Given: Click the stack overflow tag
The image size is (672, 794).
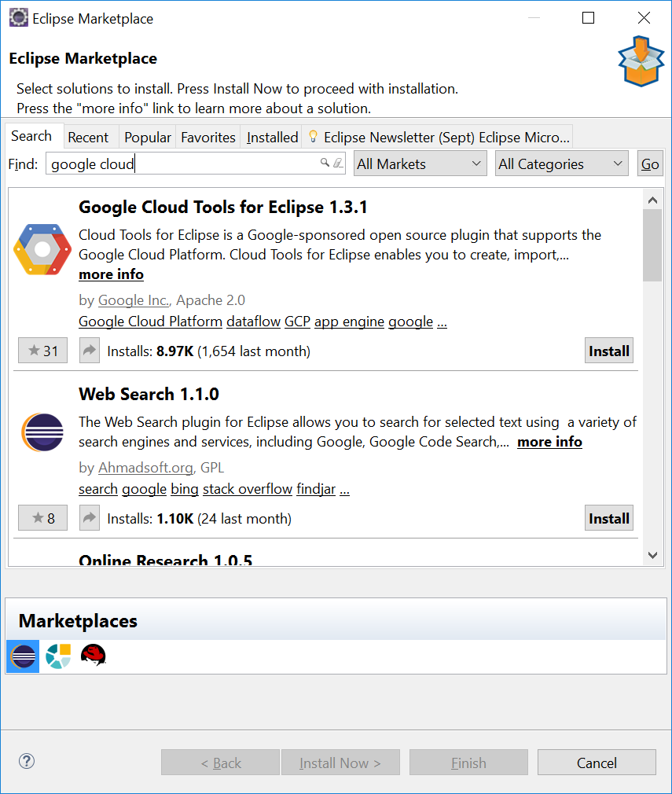Looking at the screenshot, I should click(x=248, y=489).
